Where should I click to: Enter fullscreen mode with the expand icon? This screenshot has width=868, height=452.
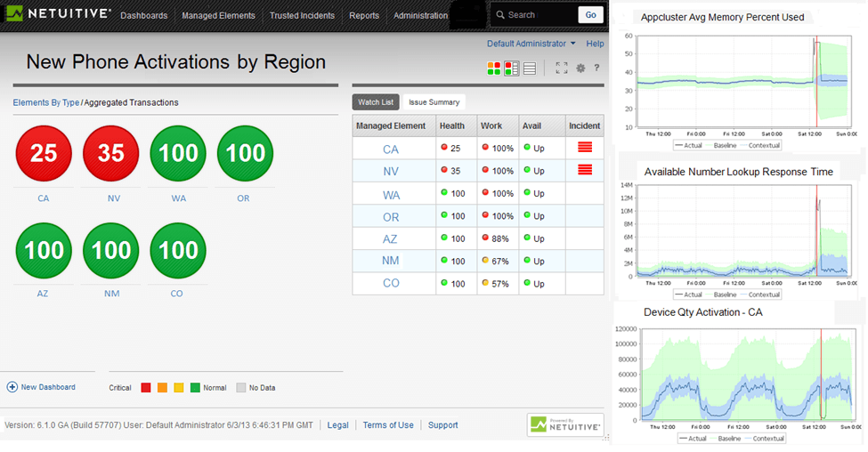[x=561, y=68]
